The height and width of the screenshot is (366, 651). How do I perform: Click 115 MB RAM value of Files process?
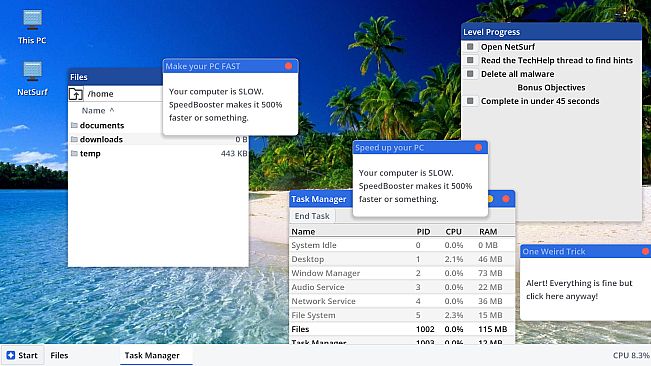493,329
